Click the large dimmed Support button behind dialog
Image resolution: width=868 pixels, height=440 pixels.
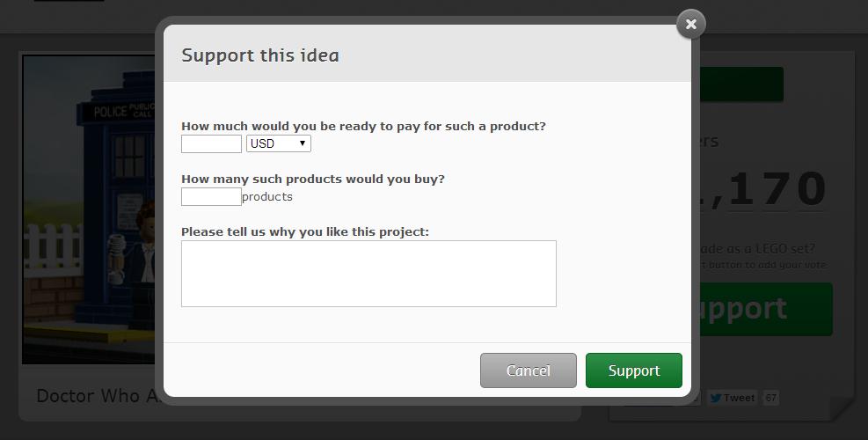click(765, 309)
